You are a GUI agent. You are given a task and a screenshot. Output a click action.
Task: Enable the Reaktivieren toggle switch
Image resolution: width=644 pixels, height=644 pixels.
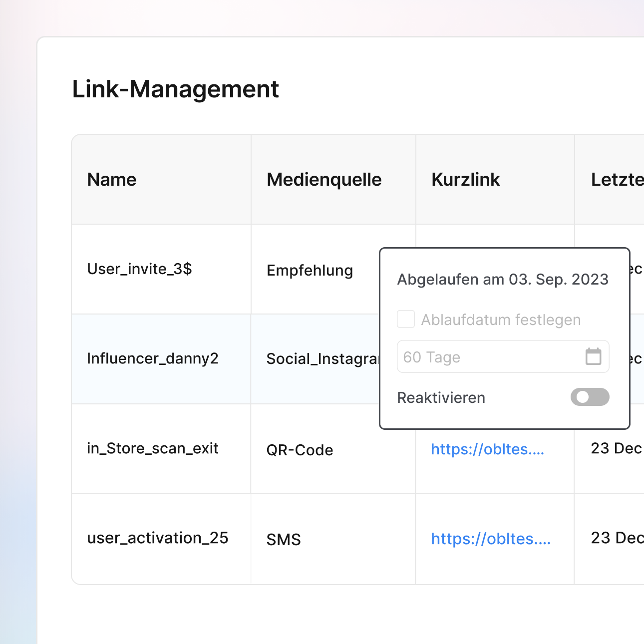(590, 397)
